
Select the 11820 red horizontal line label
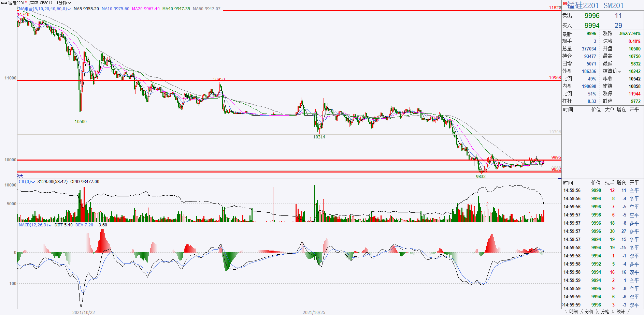554,7
